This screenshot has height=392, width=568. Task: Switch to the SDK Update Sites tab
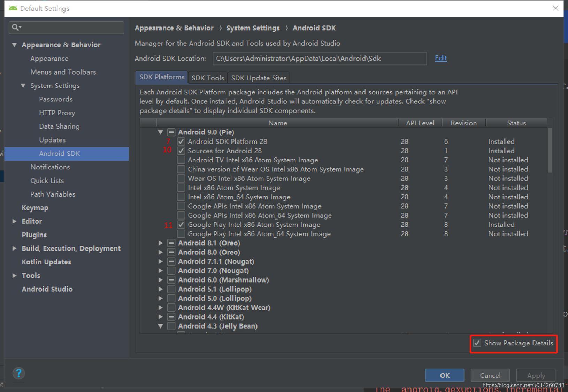point(259,78)
